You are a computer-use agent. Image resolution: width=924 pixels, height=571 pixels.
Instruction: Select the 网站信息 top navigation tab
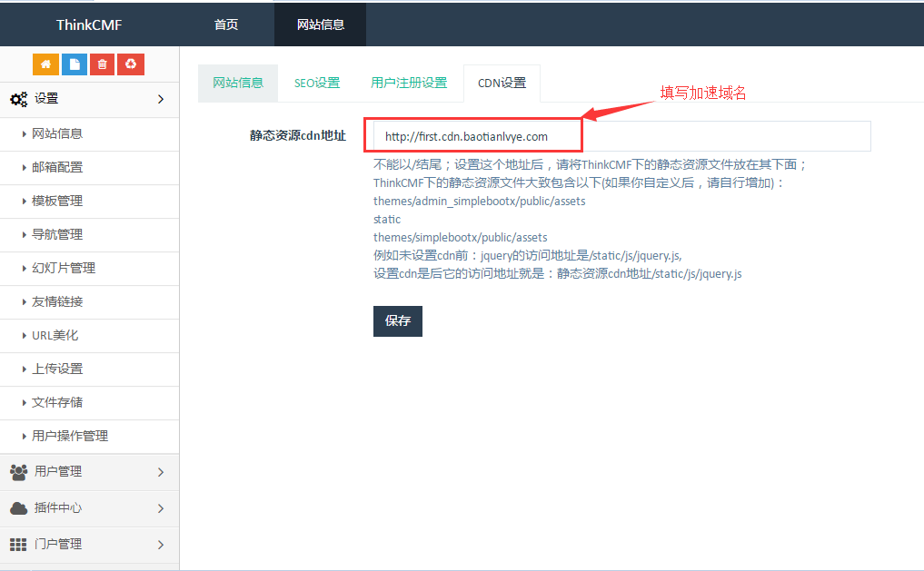320,25
